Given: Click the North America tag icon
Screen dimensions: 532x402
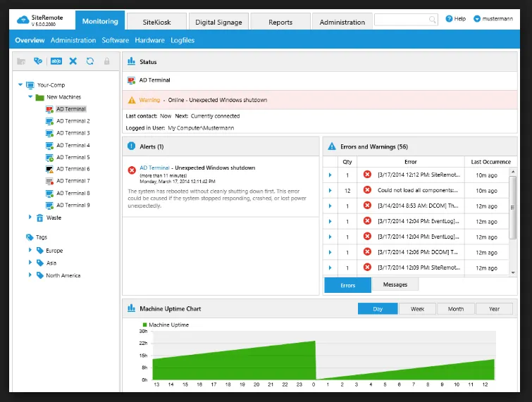Looking at the screenshot, I should (40, 275).
